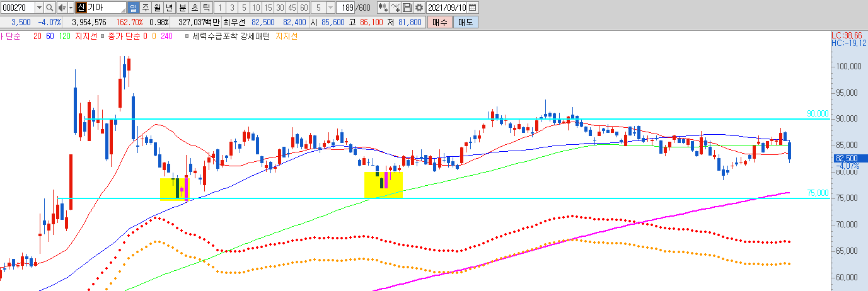Click the 신 credit marker icon

pos(80,8)
